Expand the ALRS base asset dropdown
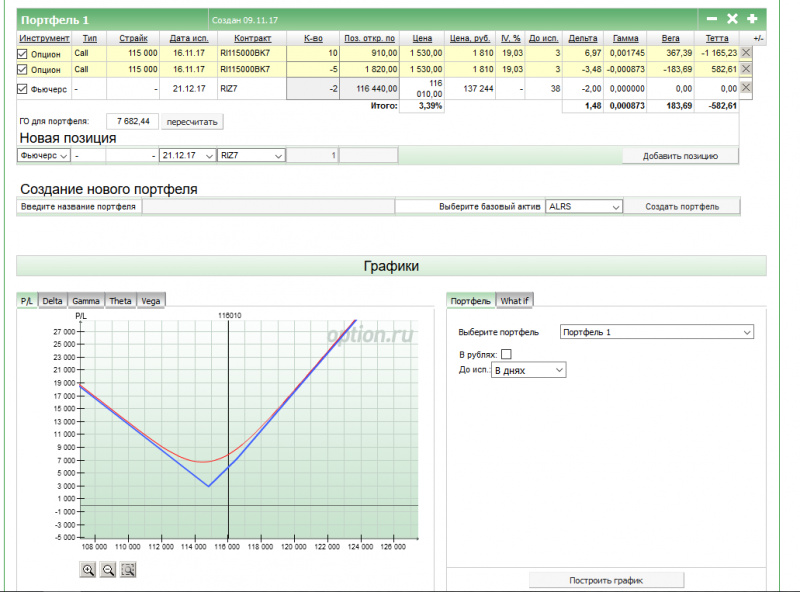 coord(584,206)
